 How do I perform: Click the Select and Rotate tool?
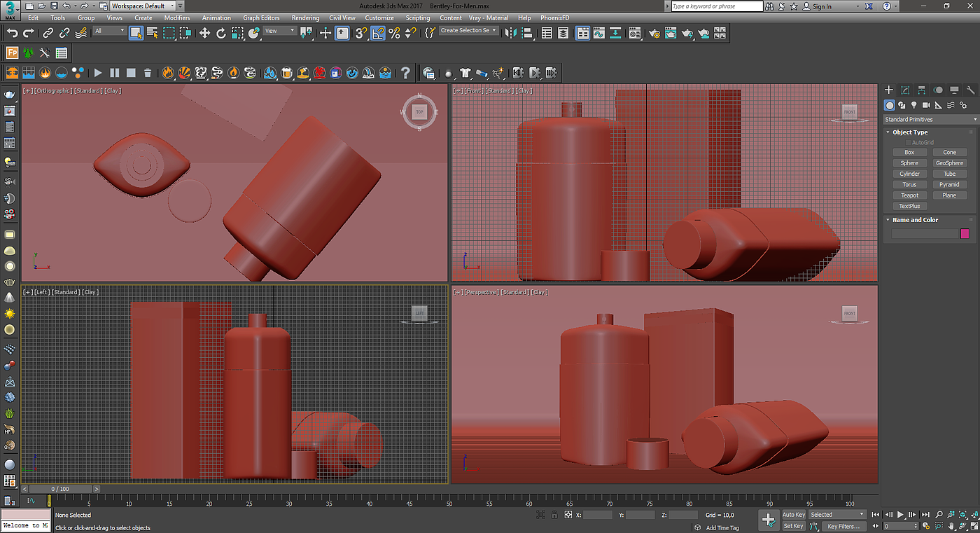[221, 33]
